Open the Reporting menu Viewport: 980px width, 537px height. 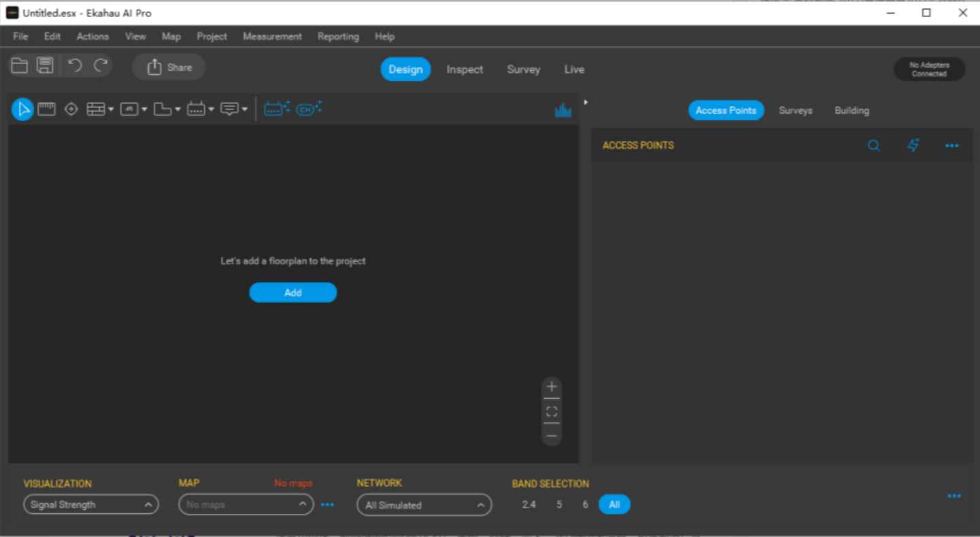[x=337, y=36]
